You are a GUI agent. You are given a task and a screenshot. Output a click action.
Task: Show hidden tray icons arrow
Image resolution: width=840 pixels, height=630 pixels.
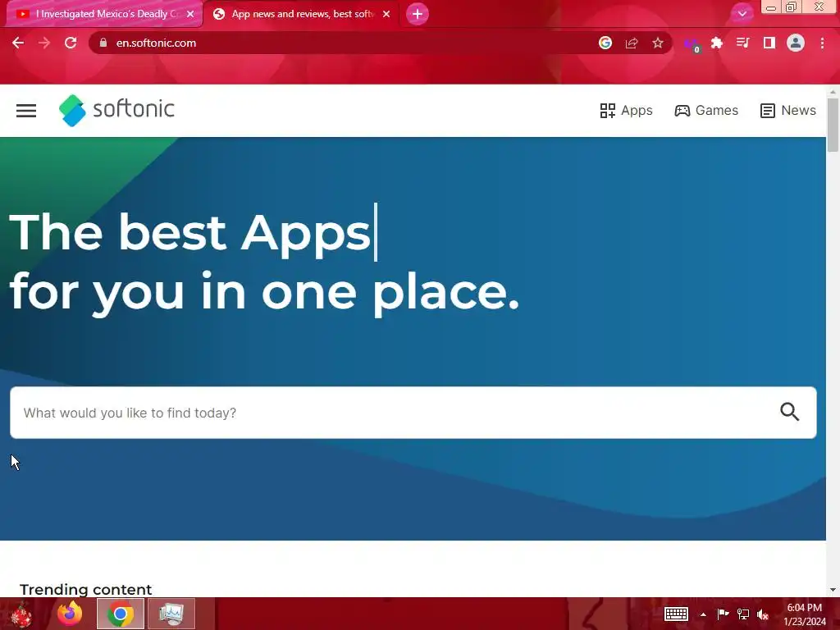703,614
